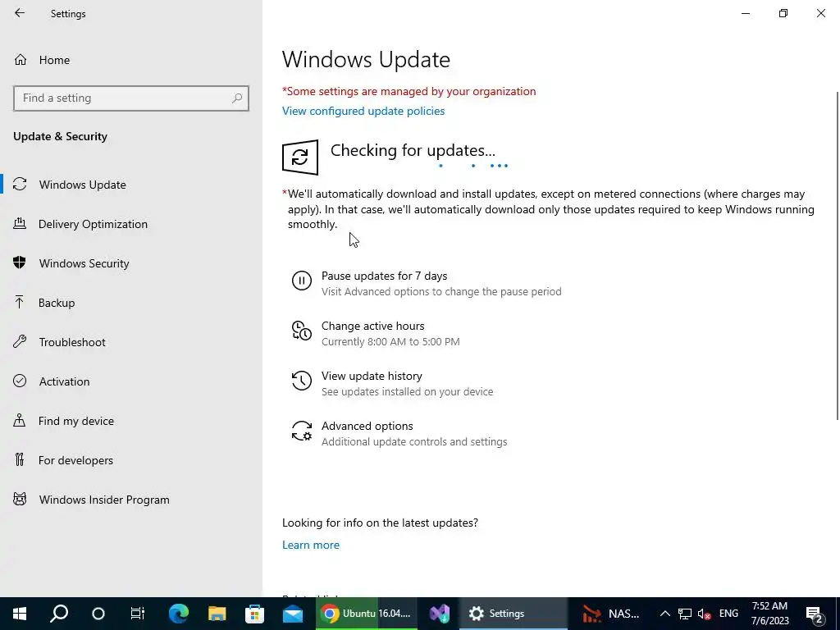
Task: Open Task View on the taskbar
Action: [x=137, y=614]
